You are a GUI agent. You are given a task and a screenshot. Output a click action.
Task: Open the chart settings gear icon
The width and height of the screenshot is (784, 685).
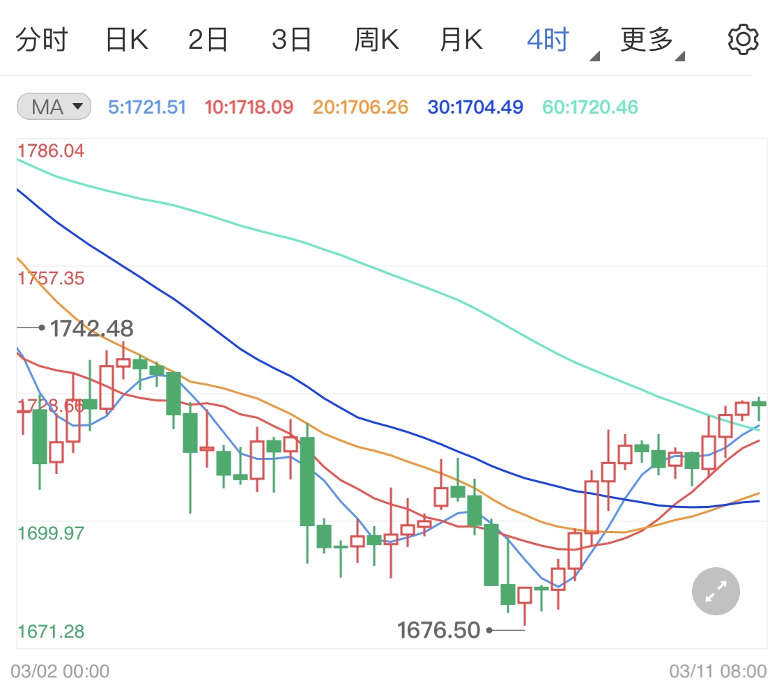click(x=743, y=40)
